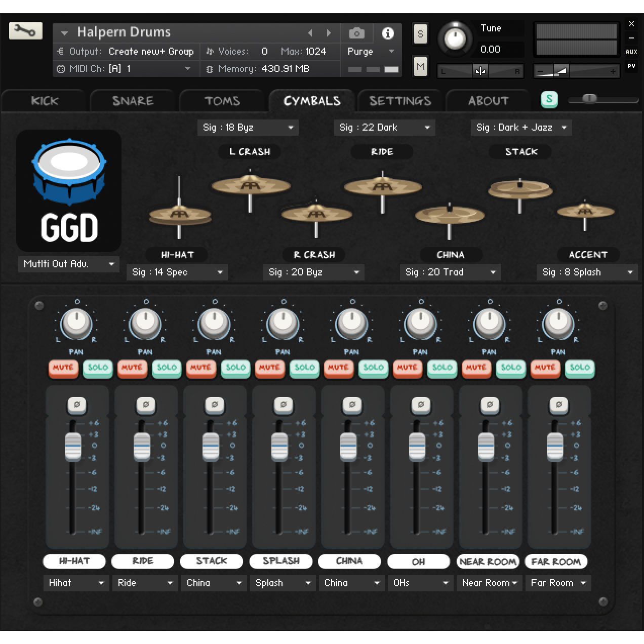
Task: Mute the Hi-Hat mixer channel
Action: pyautogui.click(x=63, y=367)
